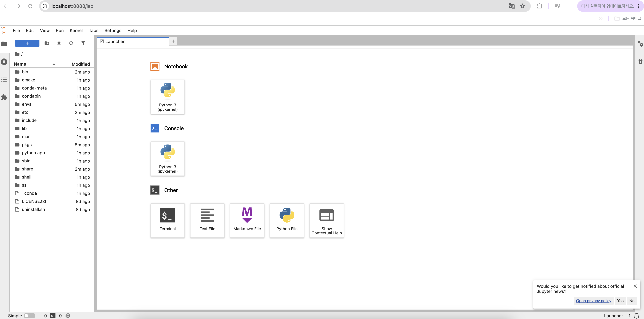Screen dimensions: 644x319
Task: Open the Table of Contents sidebar
Action: click(x=4, y=80)
